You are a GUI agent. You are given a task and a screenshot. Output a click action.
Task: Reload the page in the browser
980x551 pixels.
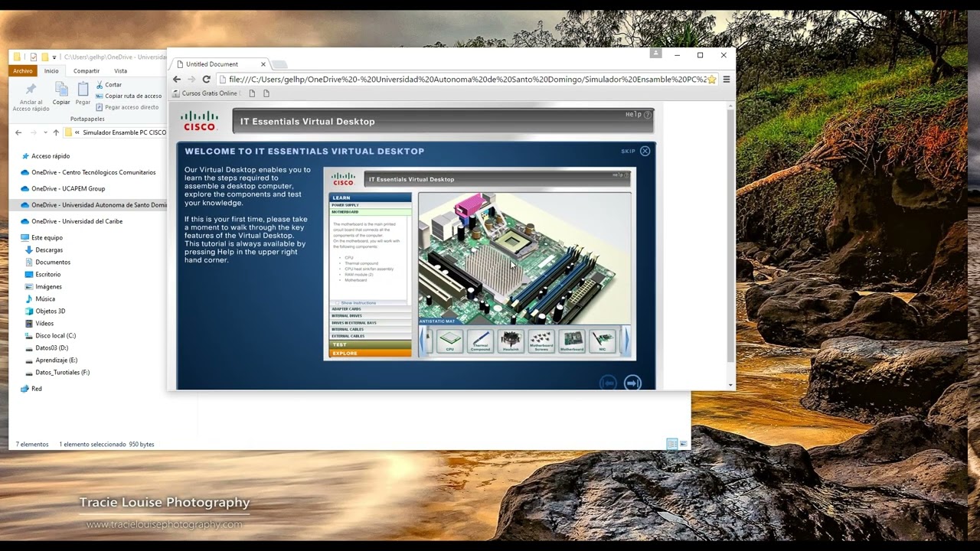pos(206,79)
